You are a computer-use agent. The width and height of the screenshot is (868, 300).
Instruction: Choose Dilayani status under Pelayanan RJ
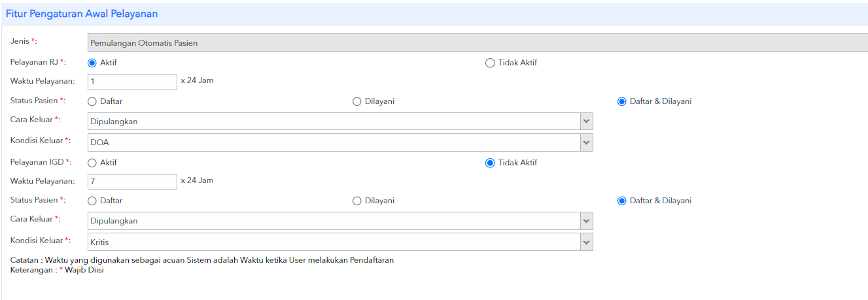pos(357,101)
